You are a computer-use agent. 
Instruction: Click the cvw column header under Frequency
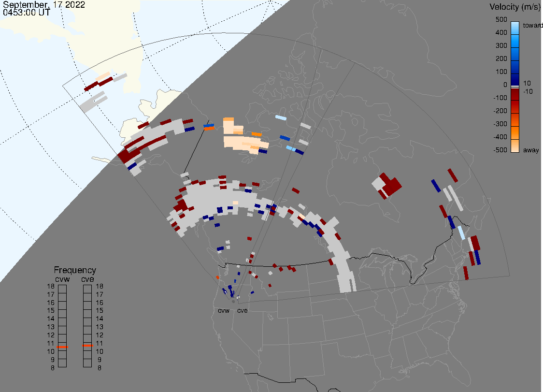coord(62,279)
